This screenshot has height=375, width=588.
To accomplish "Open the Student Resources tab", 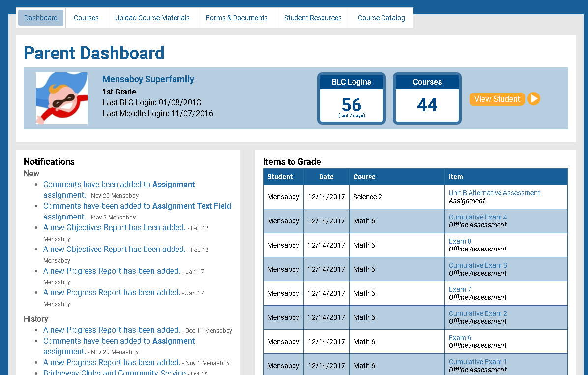I will (313, 17).
